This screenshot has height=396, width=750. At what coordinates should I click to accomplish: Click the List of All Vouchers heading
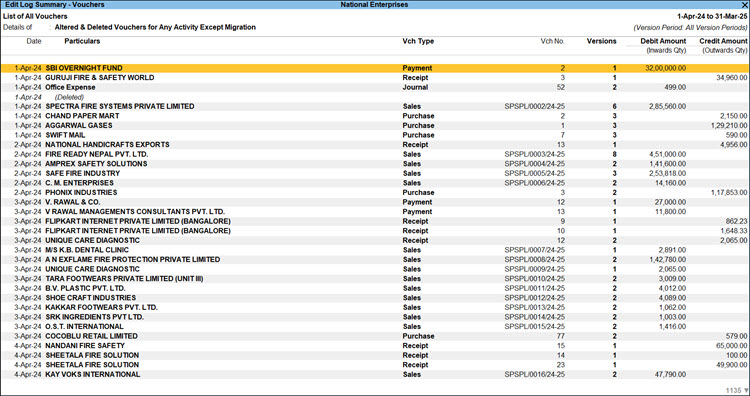point(35,16)
